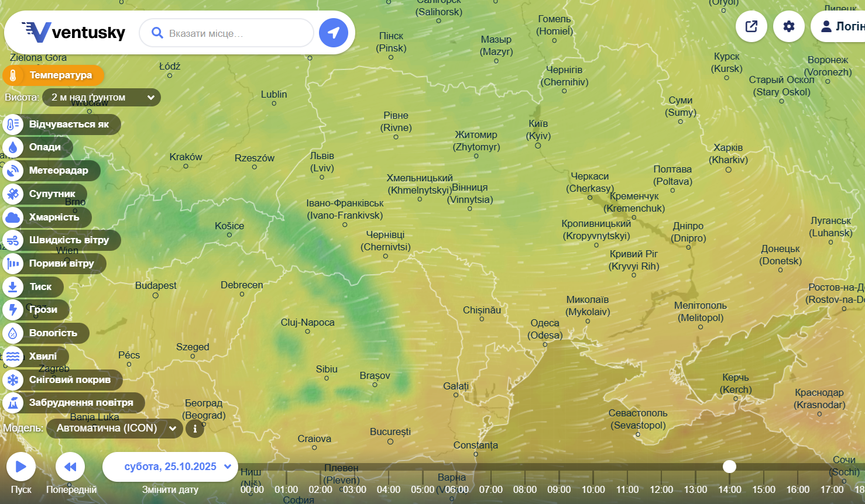Image resolution: width=865 pixels, height=504 pixels.
Task: Click the Previous (Попередній) rewind button
Action: tap(70, 467)
